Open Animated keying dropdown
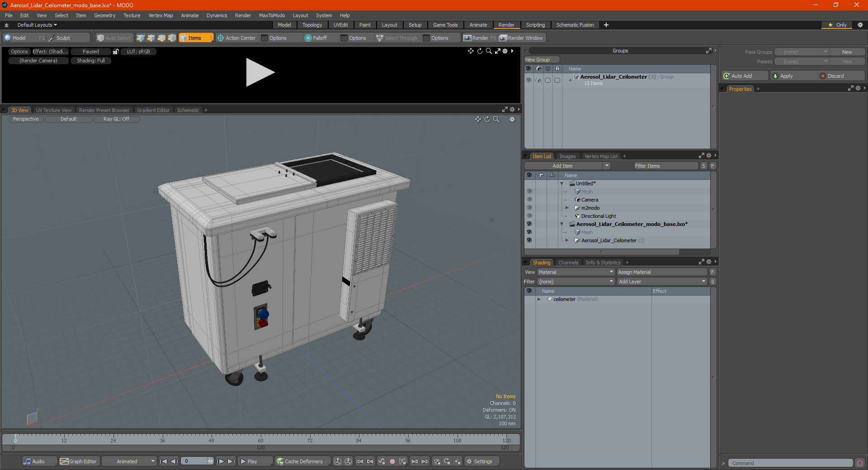The image size is (868, 470). (x=129, y=461)
